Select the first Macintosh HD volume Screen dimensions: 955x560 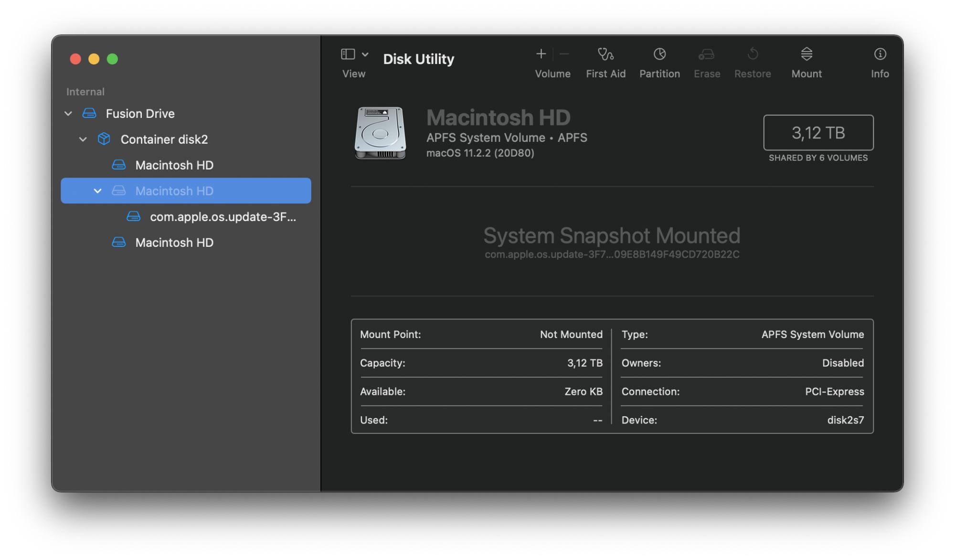186,165
